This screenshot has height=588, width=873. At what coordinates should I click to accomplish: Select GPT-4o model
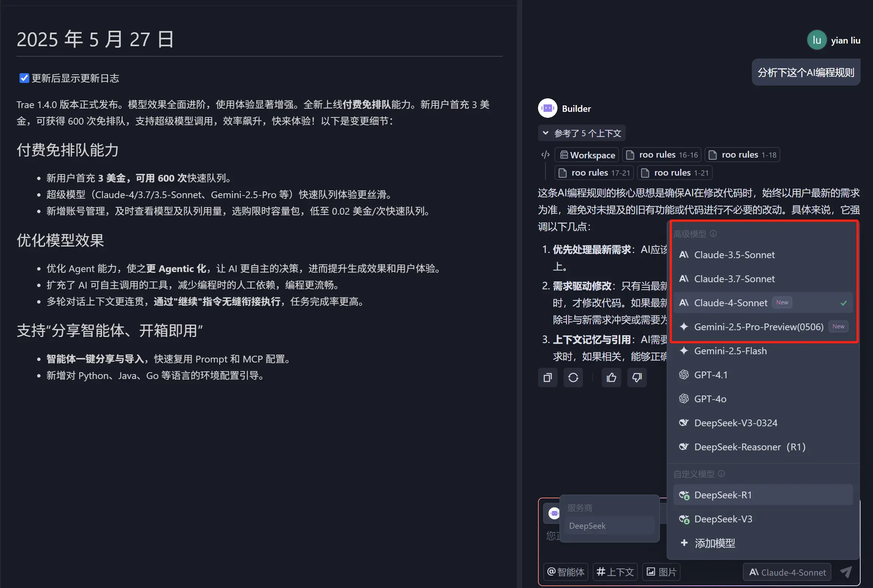pyautogui.click(x=763, y=399)
